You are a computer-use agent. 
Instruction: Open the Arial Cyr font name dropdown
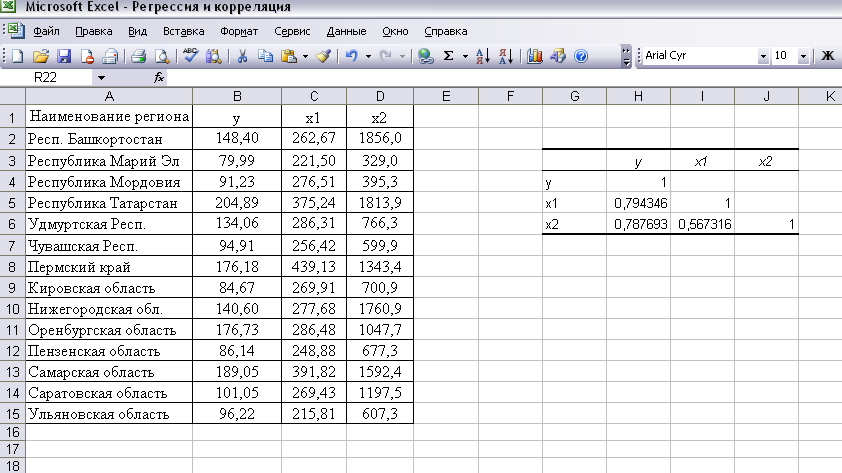click(763, 56)
